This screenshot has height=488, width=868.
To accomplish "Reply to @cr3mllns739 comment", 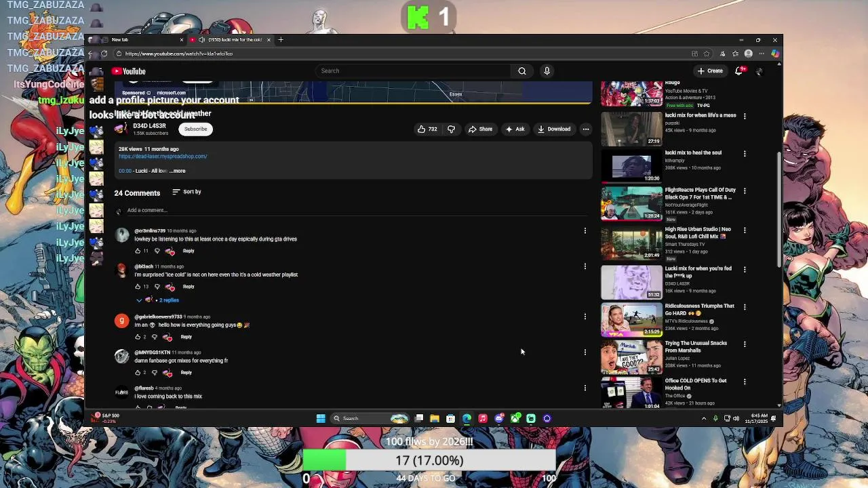I will click(x=189, y=251).
